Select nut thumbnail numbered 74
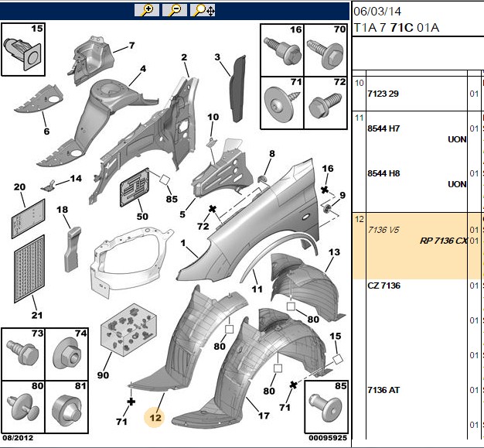Screen dimensions: 484x448 click(x=67, y=354)
